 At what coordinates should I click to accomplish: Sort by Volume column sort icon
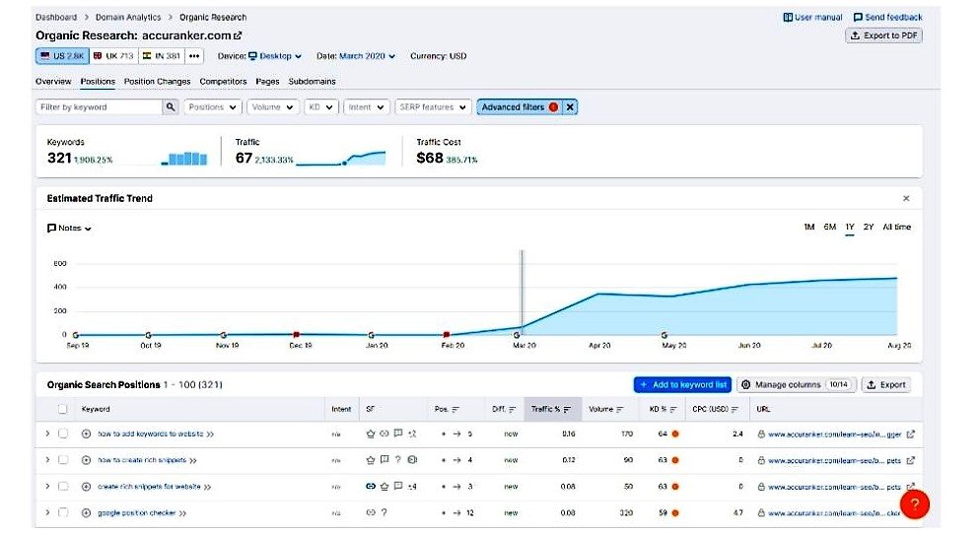click(x=620, y=409)
